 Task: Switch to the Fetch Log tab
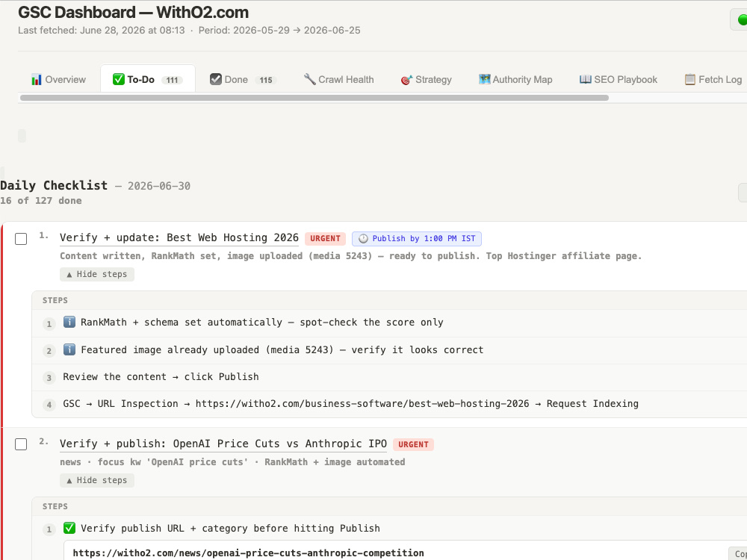pos(713,80)
